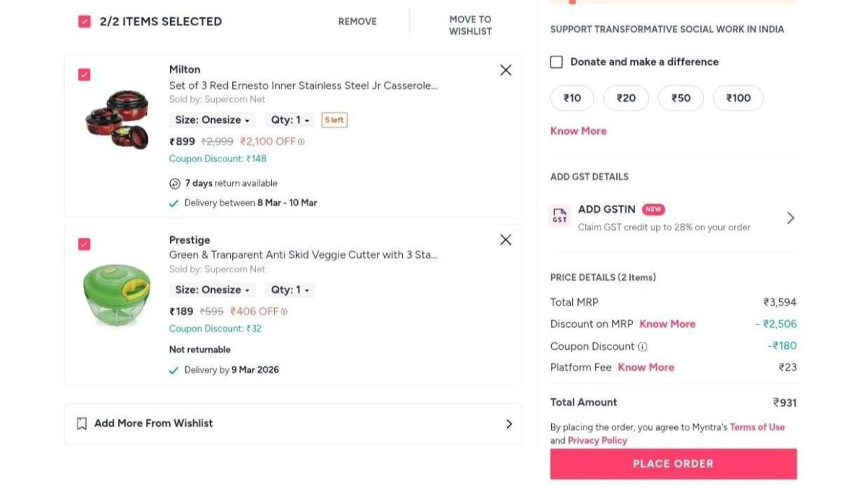Viewport: 868px width, 488px height.
Task: Remove Milton casserole item with X icon
Action: point(506,70)
